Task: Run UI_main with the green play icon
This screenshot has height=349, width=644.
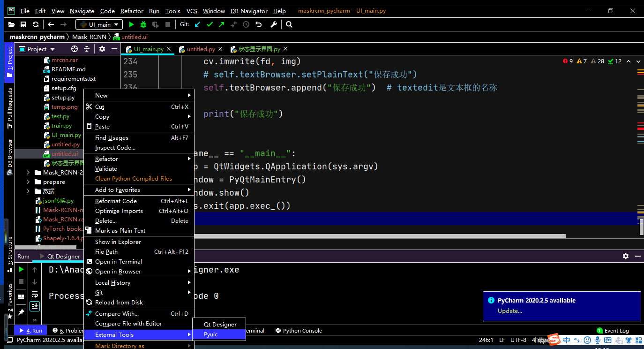Action: [131, 24]
